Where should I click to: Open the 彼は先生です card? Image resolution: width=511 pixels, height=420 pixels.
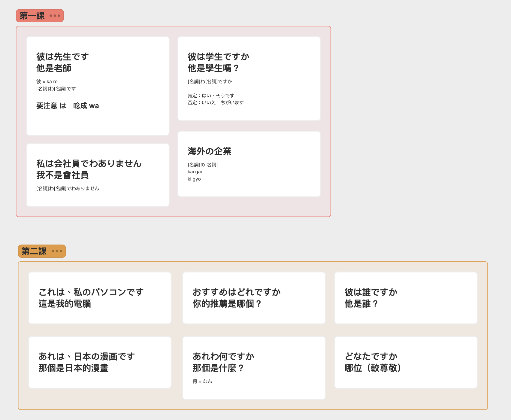pyautogui.click(x=98, y=86)
